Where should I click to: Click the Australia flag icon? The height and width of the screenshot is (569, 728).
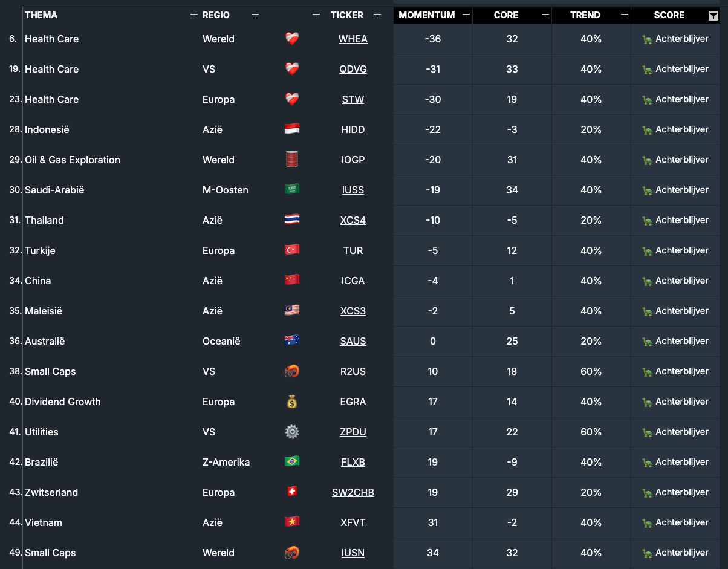click(x=292, y=341)
